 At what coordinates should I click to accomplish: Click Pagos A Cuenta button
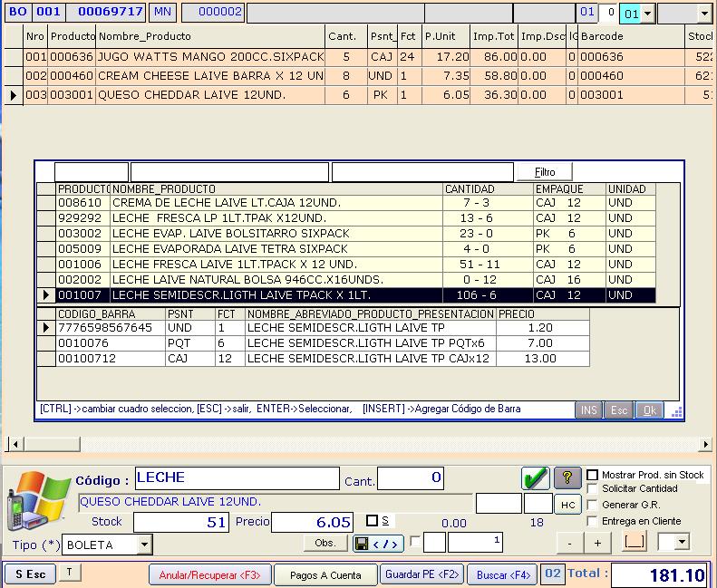click(x=325, y=574)
